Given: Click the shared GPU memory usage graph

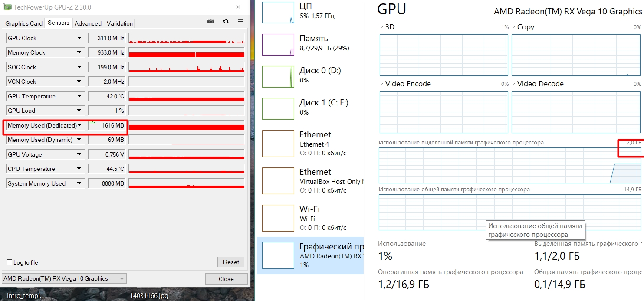Looking at the screenshot, I should (510, 212).
